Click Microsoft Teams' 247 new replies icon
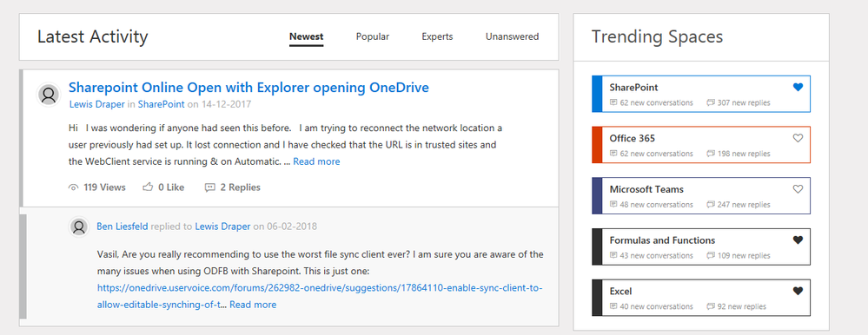This screenshot has width=868, height=335. click(x=711, y=205)
